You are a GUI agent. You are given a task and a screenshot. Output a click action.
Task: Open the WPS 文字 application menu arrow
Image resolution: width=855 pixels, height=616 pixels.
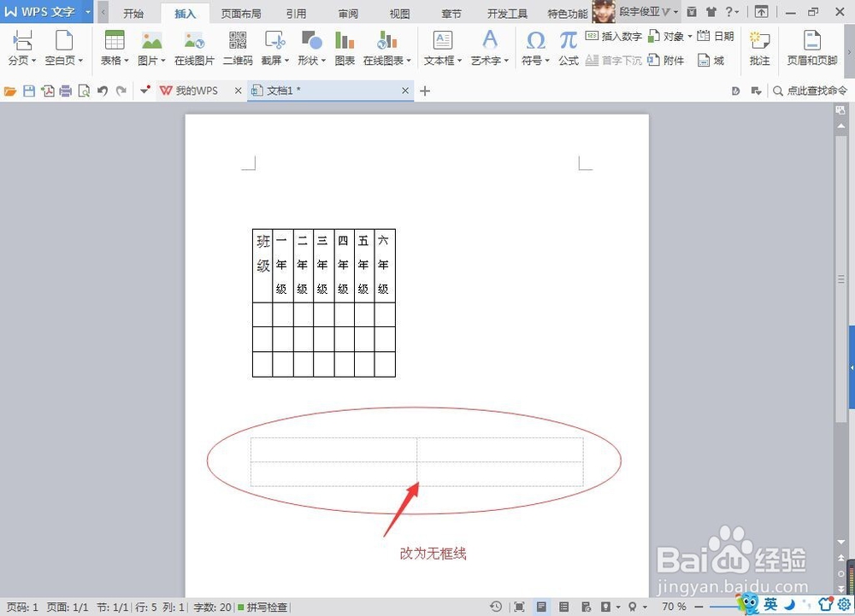click(x=87, y=11)
